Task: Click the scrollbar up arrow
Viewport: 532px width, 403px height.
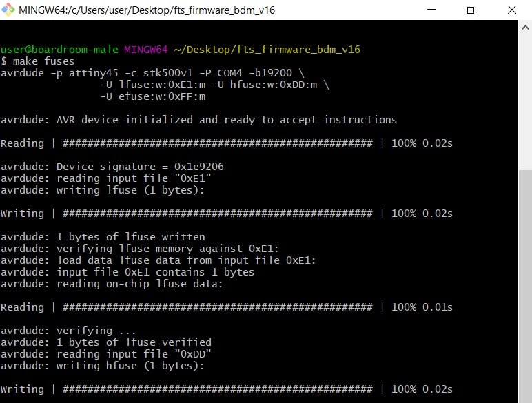Action: coord(525,28)
